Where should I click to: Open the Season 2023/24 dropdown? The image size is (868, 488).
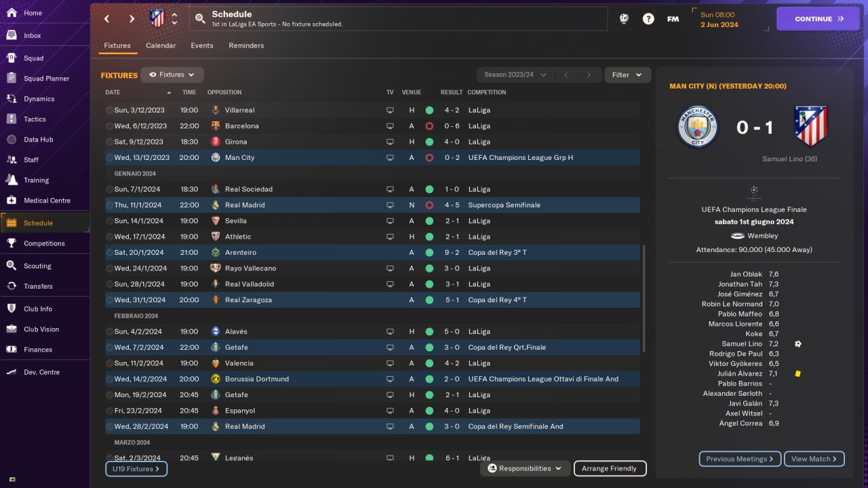[515, 75]
